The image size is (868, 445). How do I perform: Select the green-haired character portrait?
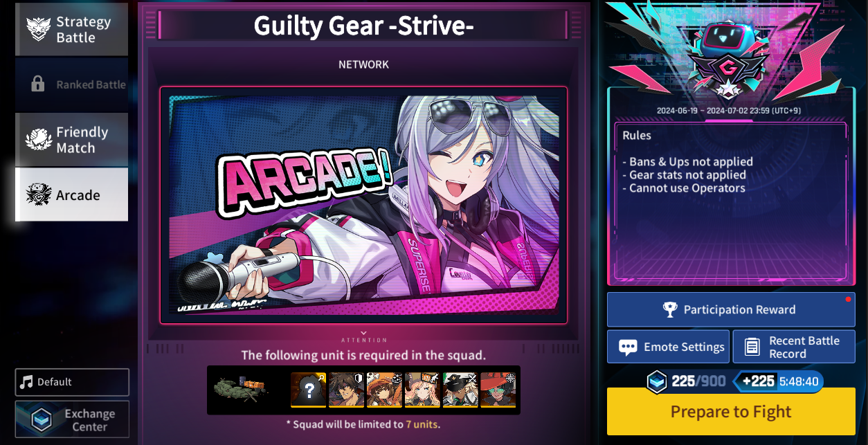(x=498, y=390)
